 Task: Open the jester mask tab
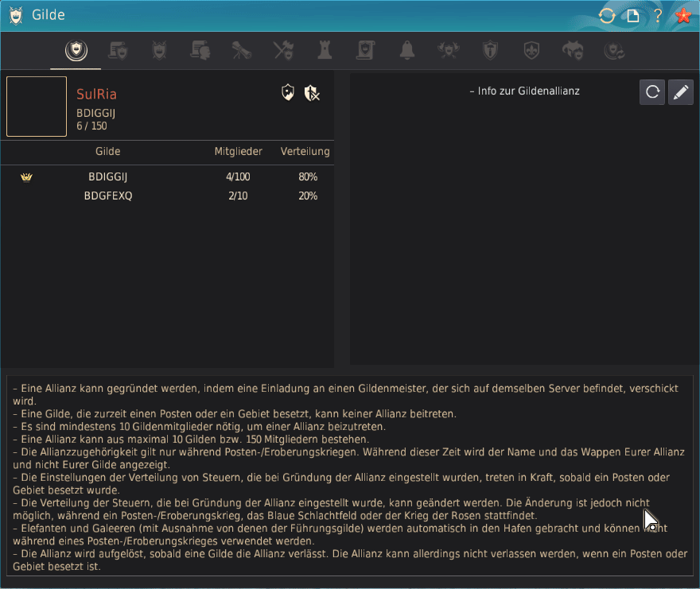click(572, 51)
